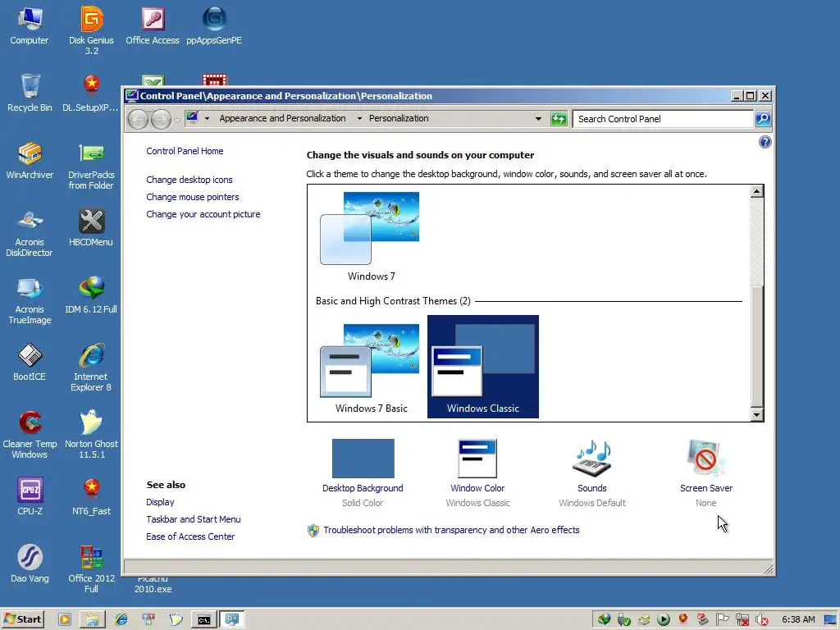Select the Recycle Bin icon

(x=30, y=93)
